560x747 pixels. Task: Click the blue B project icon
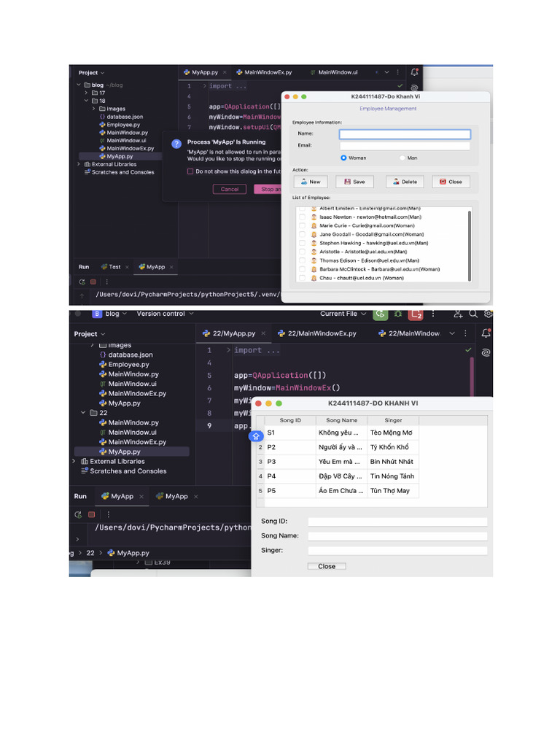97,314
